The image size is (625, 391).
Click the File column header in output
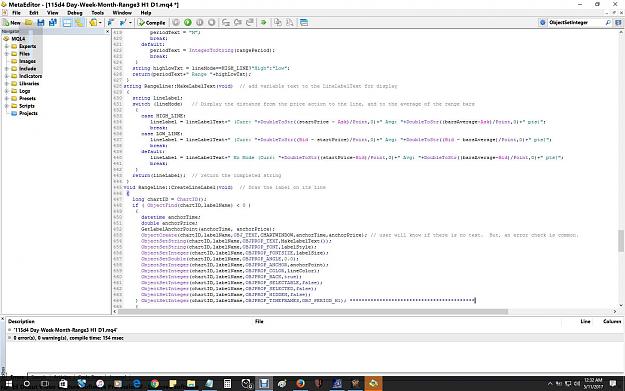click(259, 322)
